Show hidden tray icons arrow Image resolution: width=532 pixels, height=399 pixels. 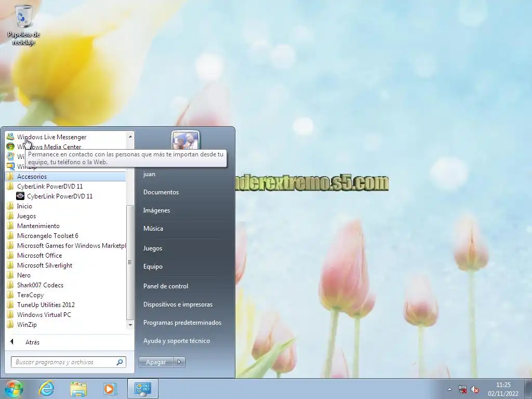pyautogui.click(x=449, y=389)
